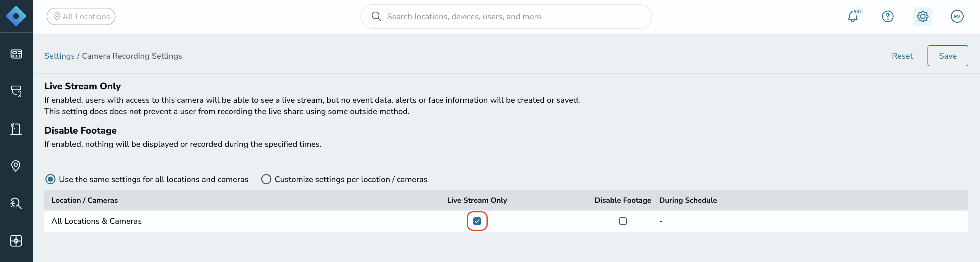Open the settings gear icon
Image resolution: width=980 pixels, height=262 pixels.
[923, 16]
